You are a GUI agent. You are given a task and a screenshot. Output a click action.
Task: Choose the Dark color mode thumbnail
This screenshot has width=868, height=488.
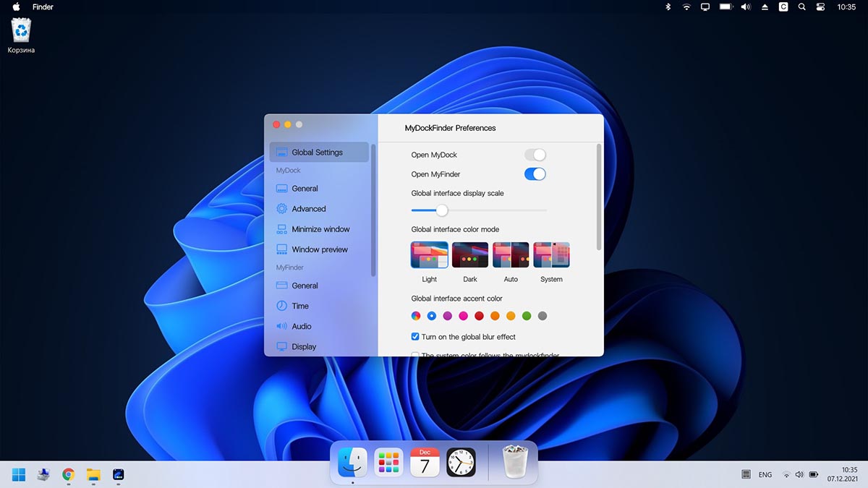(470, 255)
